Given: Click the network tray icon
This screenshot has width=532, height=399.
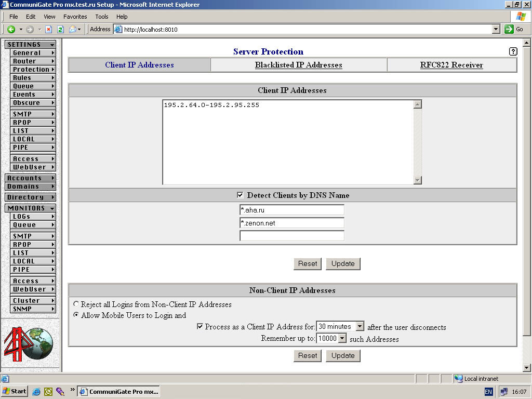Looking at the screenshot, I should click(x=504, y=392).
